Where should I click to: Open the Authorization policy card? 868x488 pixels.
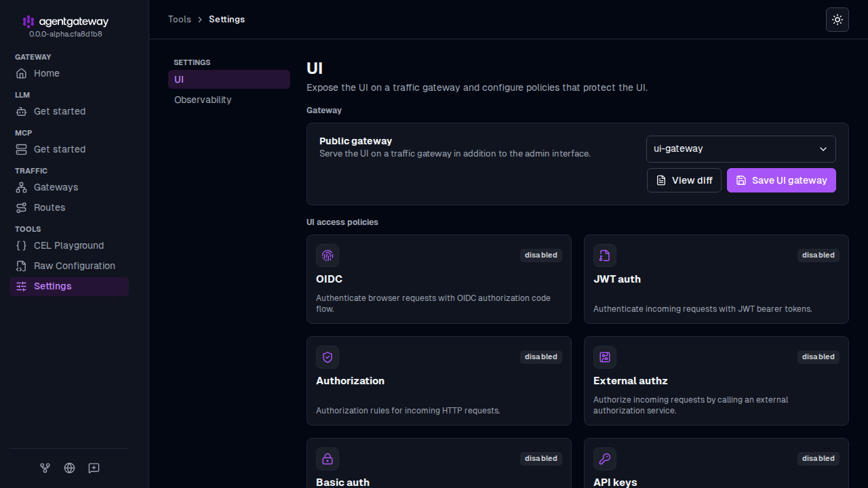tap(439, 381)
